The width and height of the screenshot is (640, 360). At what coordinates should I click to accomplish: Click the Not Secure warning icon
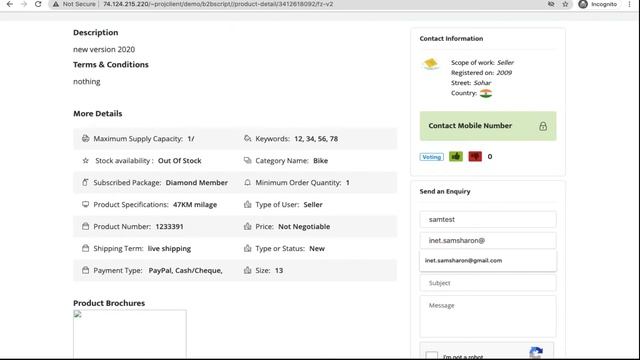(x=56, y=4)
